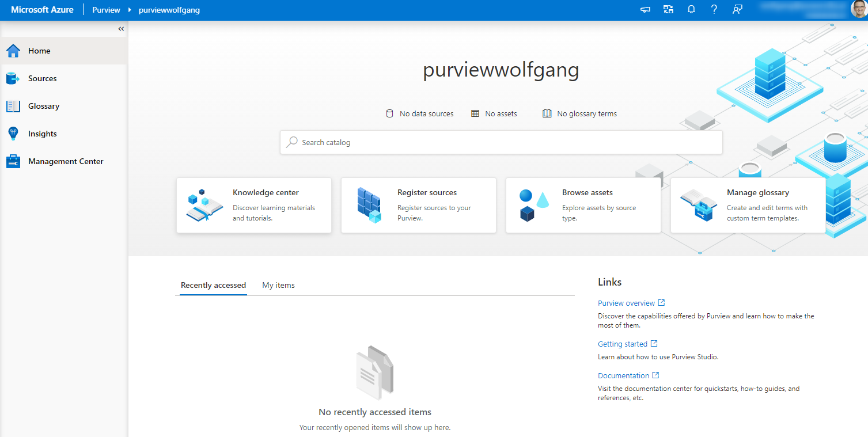Select the Recently accessed tab
Image resolution: width=868 pixels, height=437 pixels.
(x=213, y=285)
